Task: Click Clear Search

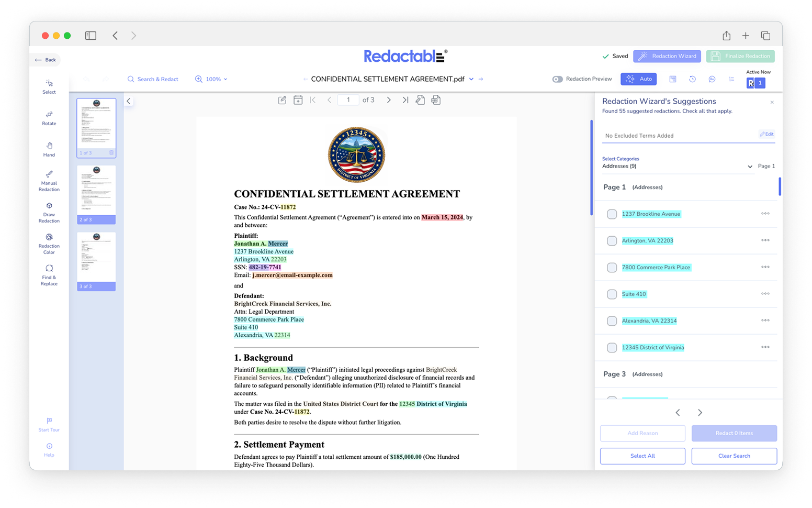Action: (734, 456)
